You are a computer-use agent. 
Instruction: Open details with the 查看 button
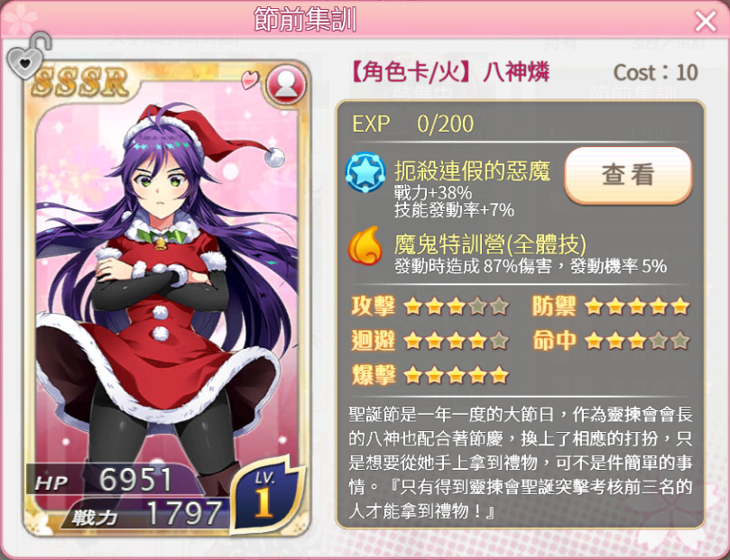(628, 175)
